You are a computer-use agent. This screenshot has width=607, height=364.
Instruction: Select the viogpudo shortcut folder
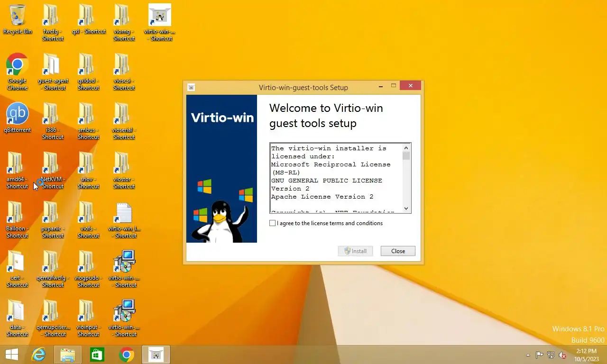(88, 269)
